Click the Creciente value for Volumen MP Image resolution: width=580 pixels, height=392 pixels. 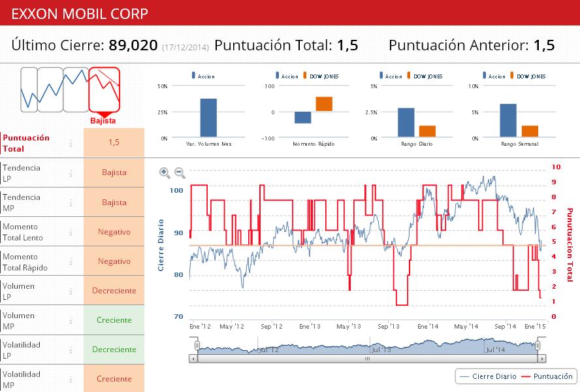coord(114,320)
